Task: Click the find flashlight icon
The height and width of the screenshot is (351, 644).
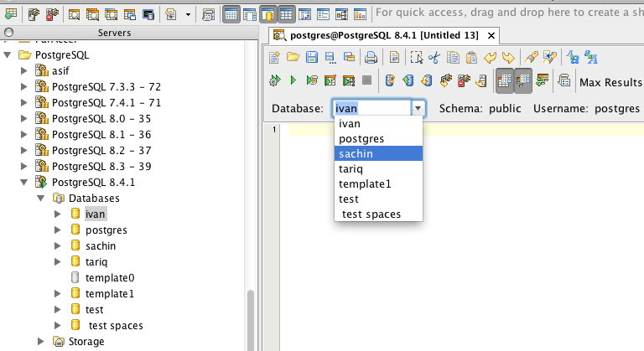Action: (531, 58)
